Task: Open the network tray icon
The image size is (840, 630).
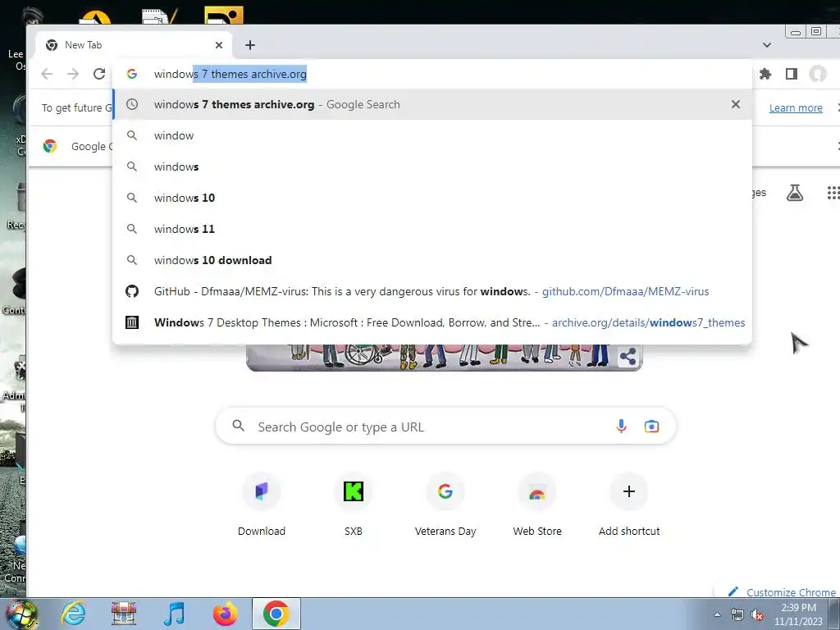Action: pos(737,615)
